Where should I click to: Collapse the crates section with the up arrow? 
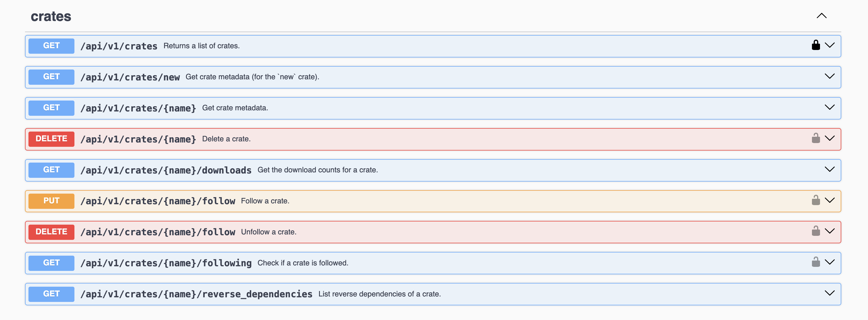(x=821, y=16)
